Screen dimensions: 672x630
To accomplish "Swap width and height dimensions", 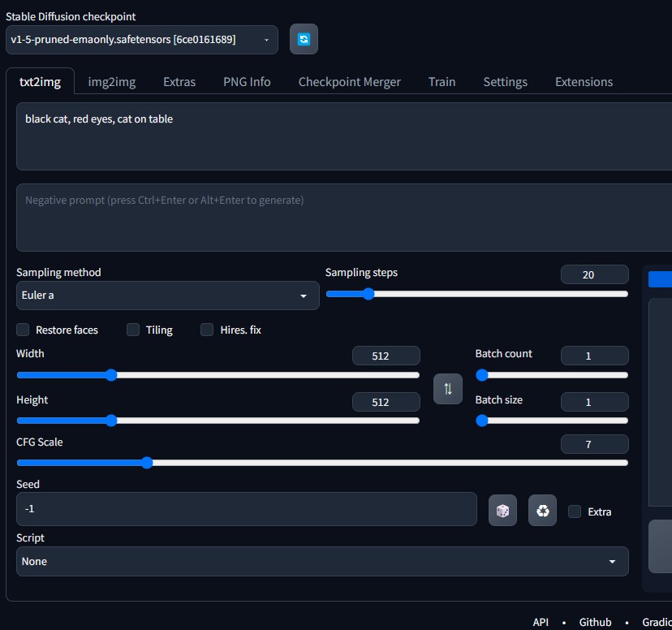I will 447,389.
